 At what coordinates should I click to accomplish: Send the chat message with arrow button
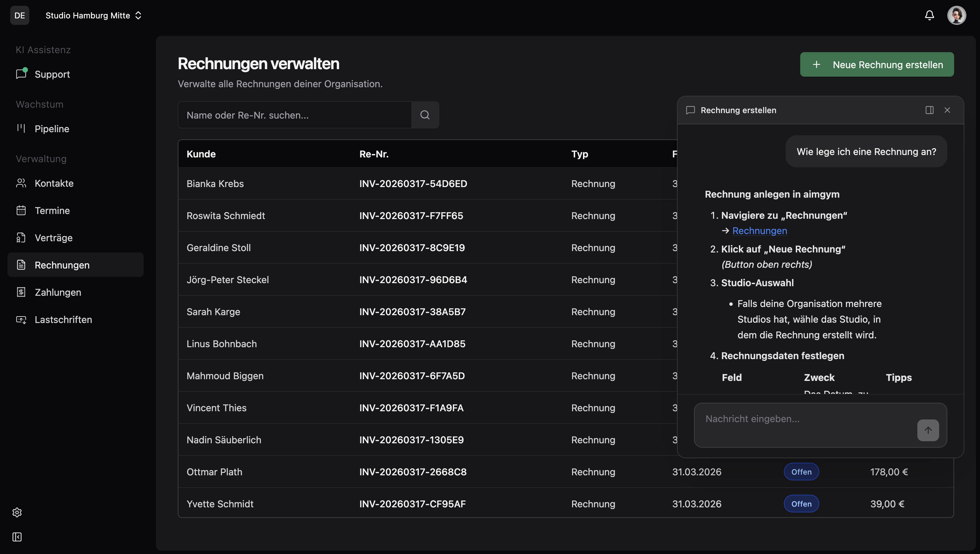(928, 430)
